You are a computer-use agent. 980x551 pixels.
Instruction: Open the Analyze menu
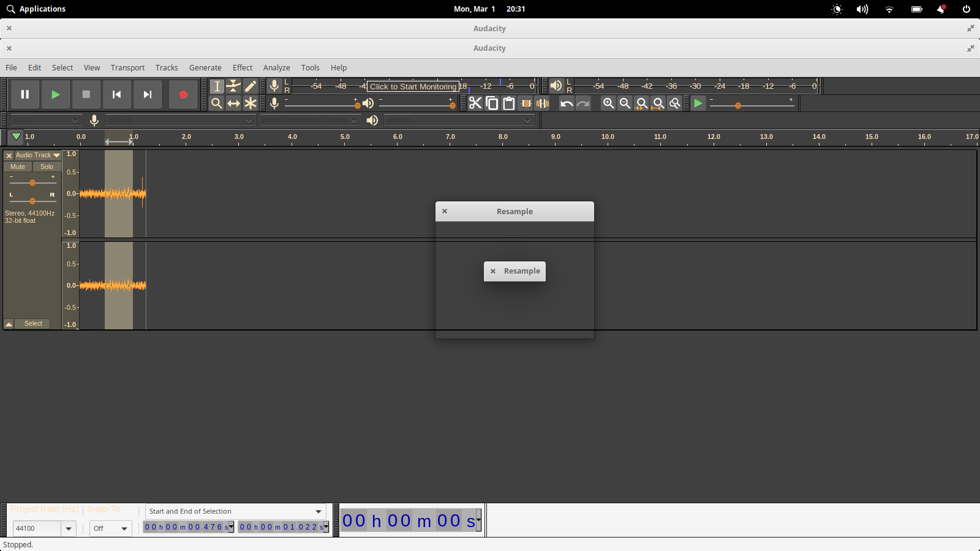pyautogui.click(x=277, y=68)
